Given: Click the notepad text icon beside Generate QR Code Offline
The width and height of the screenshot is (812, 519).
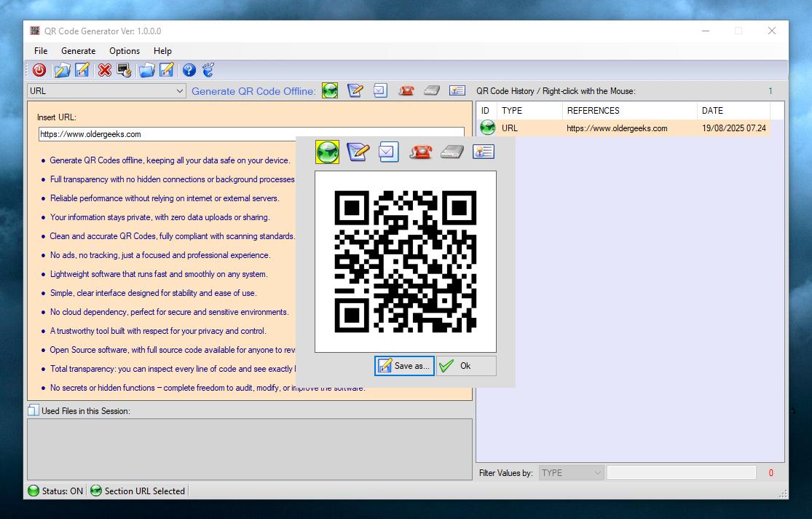Looking at the screenshot, I should [x=355, y=91].
